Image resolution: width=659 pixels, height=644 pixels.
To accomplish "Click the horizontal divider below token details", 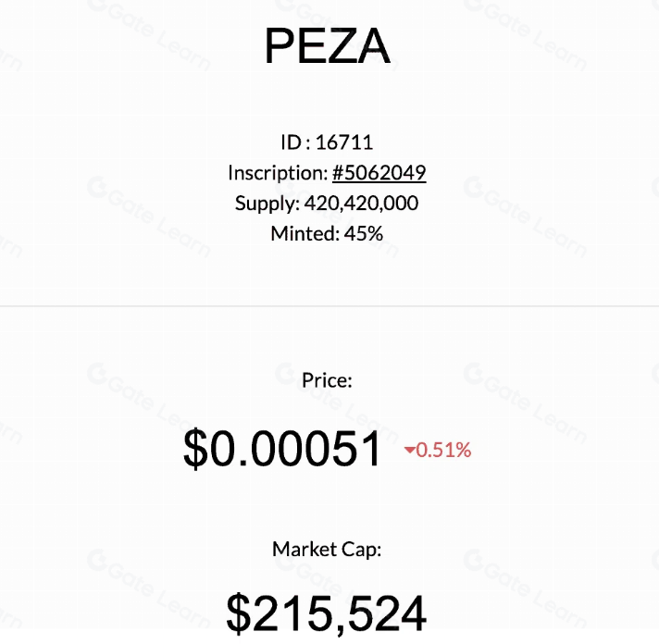I will (329, 306).
